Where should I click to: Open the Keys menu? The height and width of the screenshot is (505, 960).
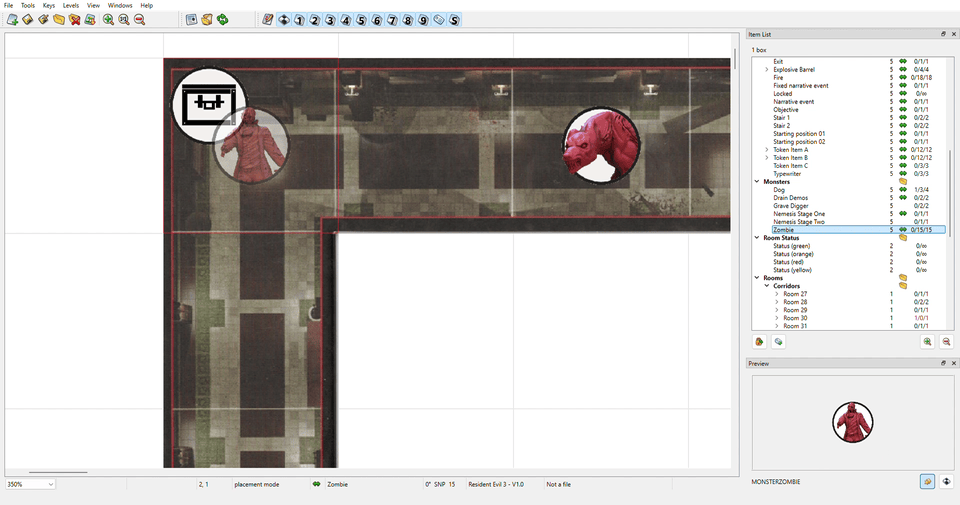[x=49, y=5]
